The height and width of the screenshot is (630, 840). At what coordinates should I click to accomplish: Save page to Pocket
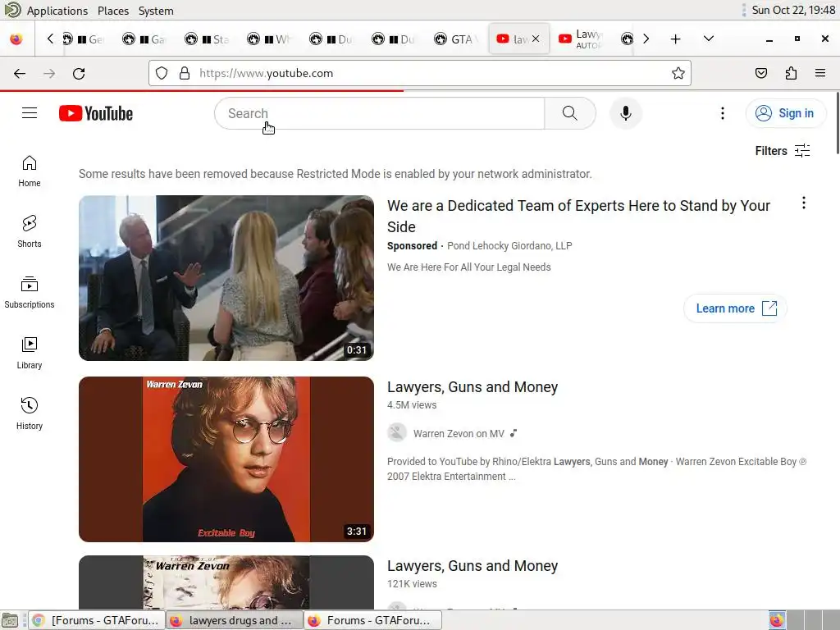point(760,73)
